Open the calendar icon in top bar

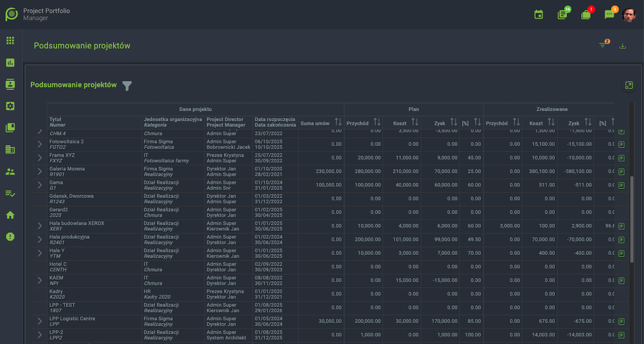coord(539,14)
